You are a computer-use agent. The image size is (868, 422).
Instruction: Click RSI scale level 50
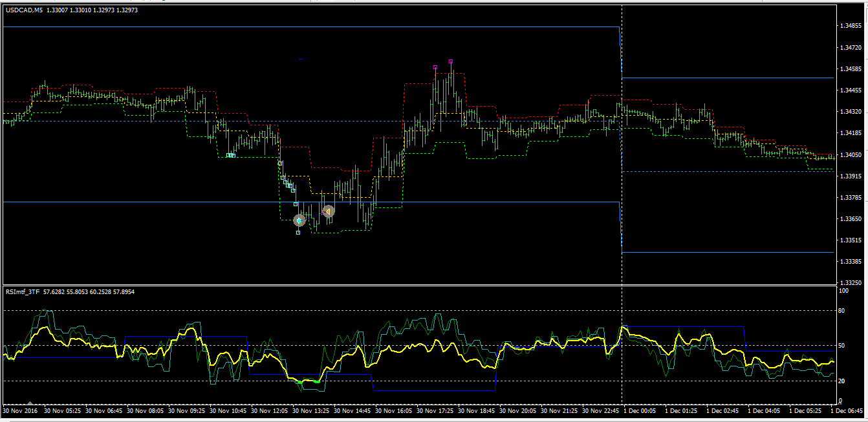tap(841, 346)
